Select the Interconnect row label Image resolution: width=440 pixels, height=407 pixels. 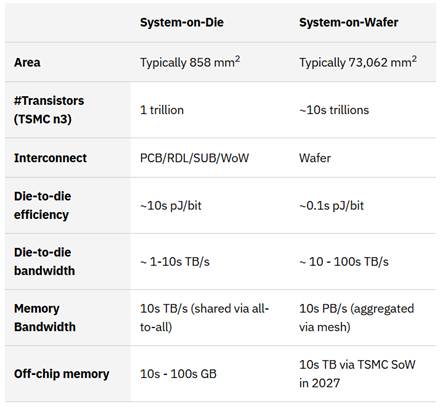50,158
